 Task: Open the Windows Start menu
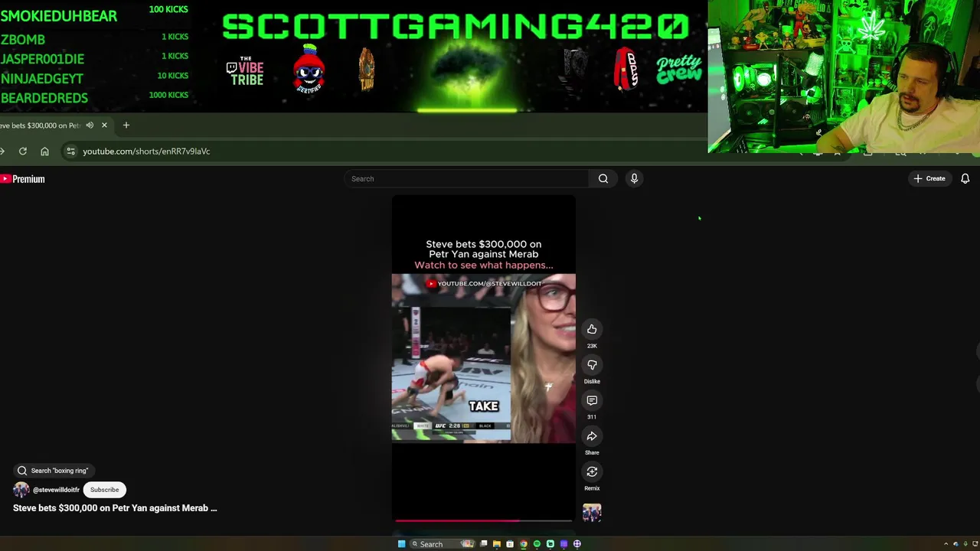[401, 544]
